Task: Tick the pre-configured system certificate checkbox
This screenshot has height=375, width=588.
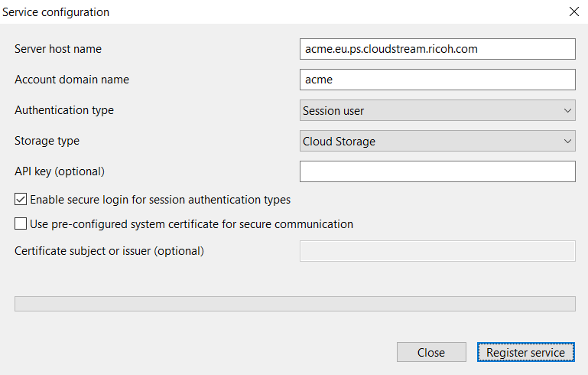Action: click(x=21, y=224)
